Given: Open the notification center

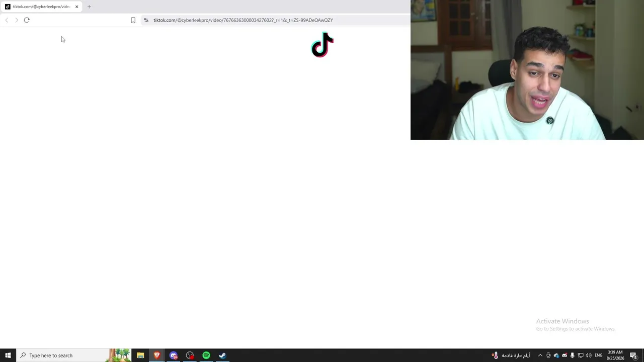Looking at the screenshot, I should tap(634, 355).
